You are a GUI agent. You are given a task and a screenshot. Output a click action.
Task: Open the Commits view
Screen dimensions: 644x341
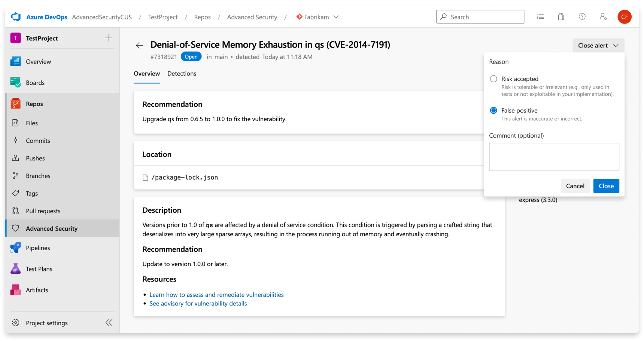point(37,141)
